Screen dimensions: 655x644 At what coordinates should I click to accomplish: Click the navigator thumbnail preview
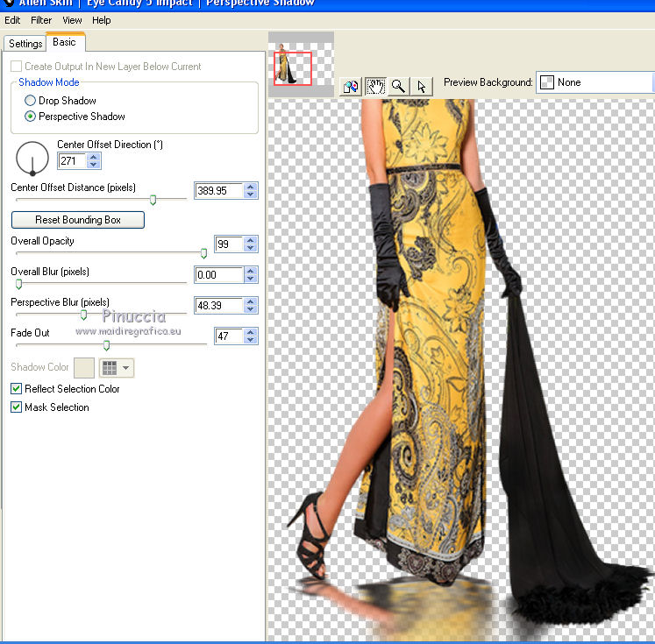click(301, 65)
